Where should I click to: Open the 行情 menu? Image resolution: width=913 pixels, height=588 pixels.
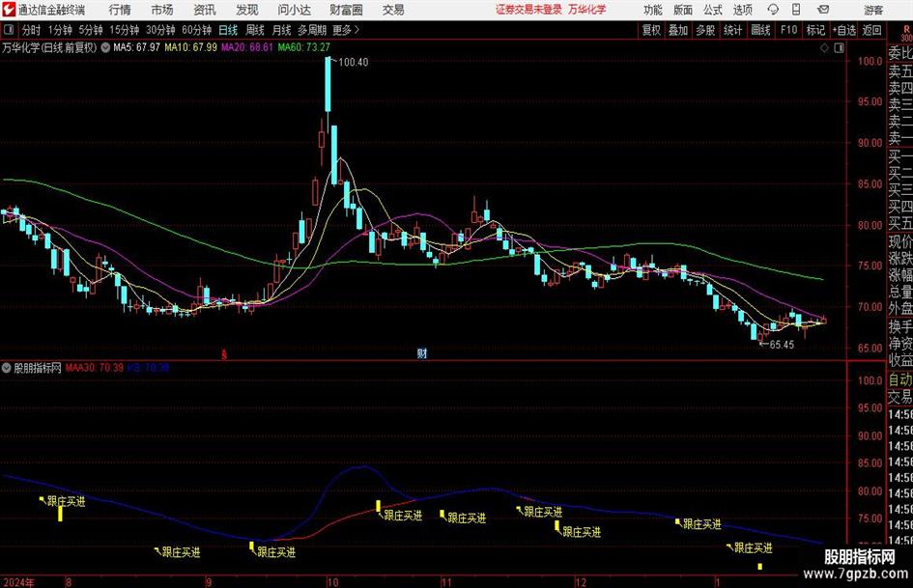pos(120,10)
